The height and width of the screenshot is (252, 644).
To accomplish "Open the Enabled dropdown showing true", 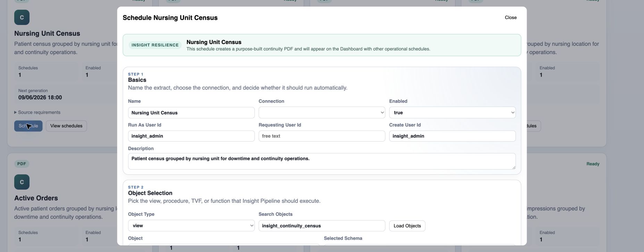I will click(x=452, y=113).
